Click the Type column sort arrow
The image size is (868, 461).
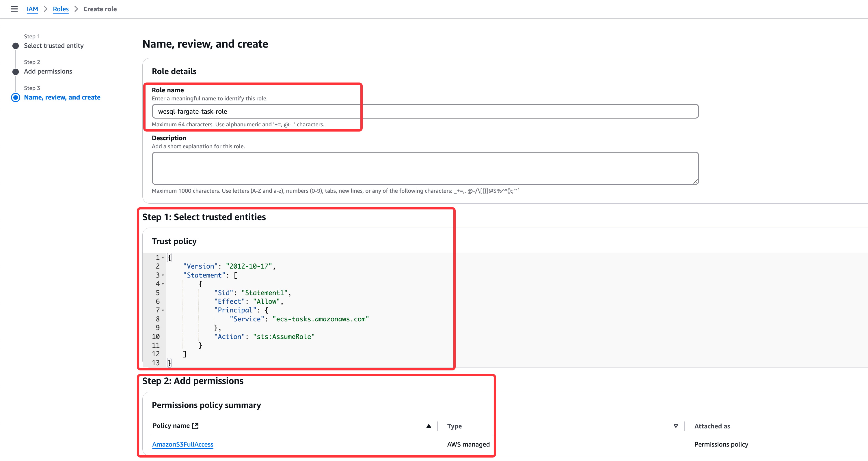(676, 426)
